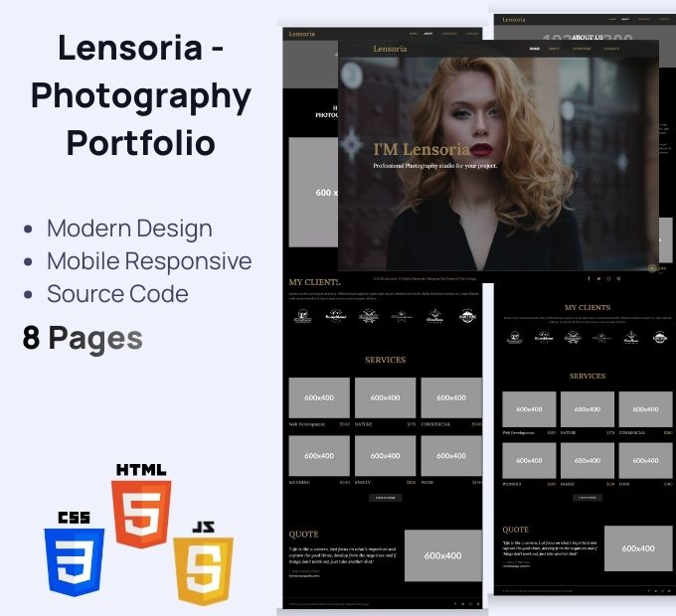This screenshot has height=616, width=676.
Task: Click Twitter icon in right mockup bottom footer
Action: [656, 591]
